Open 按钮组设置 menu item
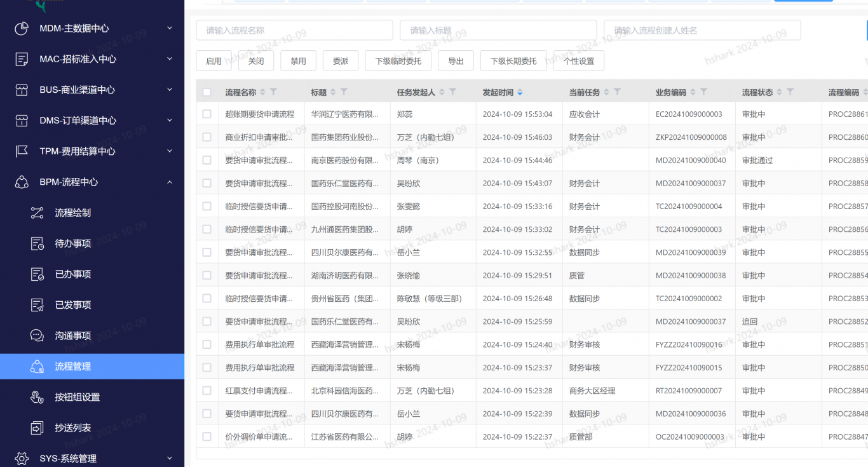The height and width of the screenshot is (467, 868). coord(92,397)
